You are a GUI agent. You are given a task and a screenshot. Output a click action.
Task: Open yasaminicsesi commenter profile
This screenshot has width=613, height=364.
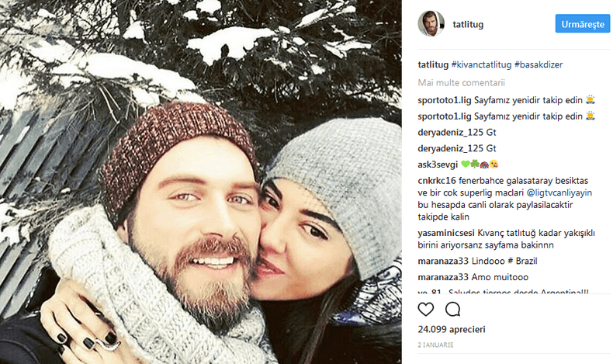(446, 233)
